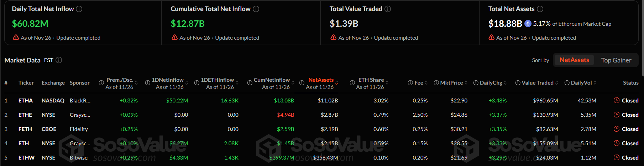Click info icon next to Total Net Assets
The image size is (644, 166).
click(540, 9)
